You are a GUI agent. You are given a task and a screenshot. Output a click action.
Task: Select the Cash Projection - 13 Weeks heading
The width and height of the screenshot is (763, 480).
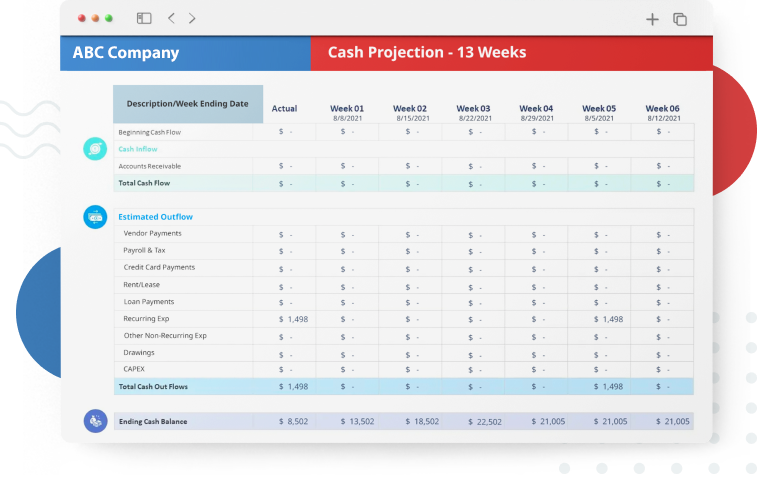pos(427,53)
